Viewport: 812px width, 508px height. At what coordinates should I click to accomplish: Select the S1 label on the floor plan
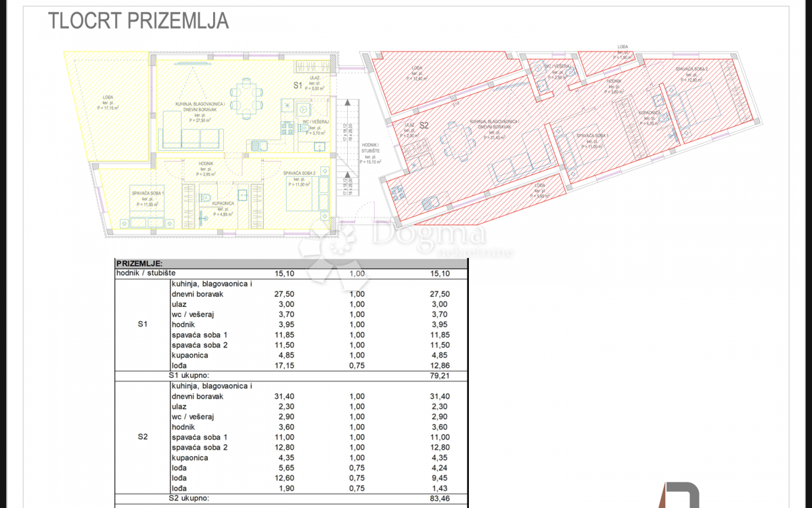point(298,85)
